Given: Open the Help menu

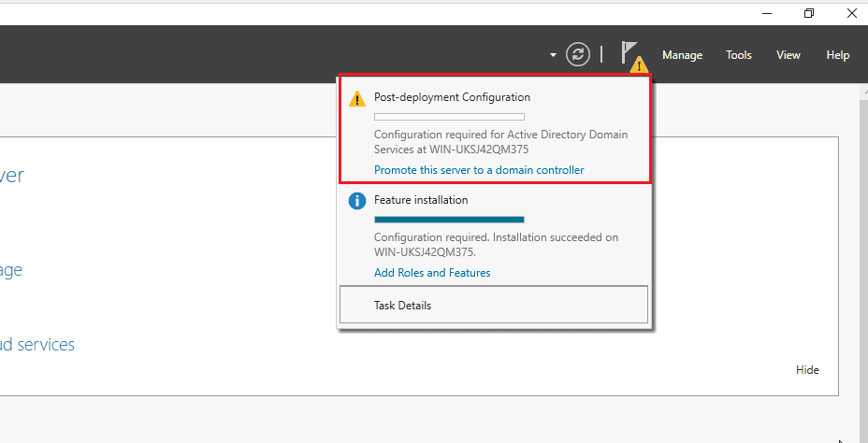Looking at the screenshot, I should (x=837, y=55).
